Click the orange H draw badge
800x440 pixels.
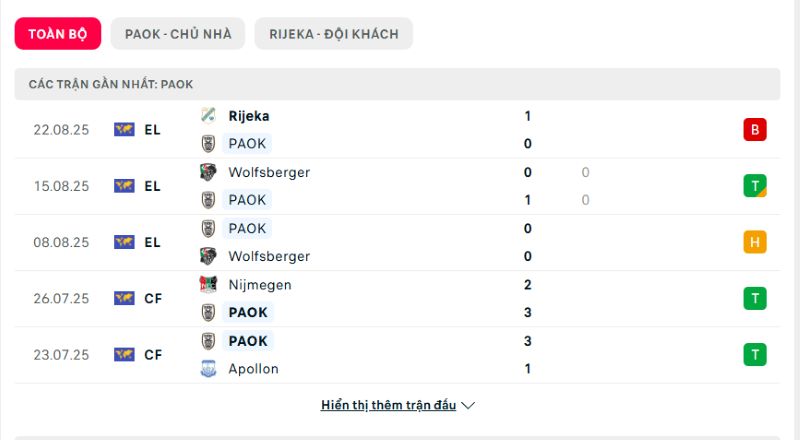(755, 242)
